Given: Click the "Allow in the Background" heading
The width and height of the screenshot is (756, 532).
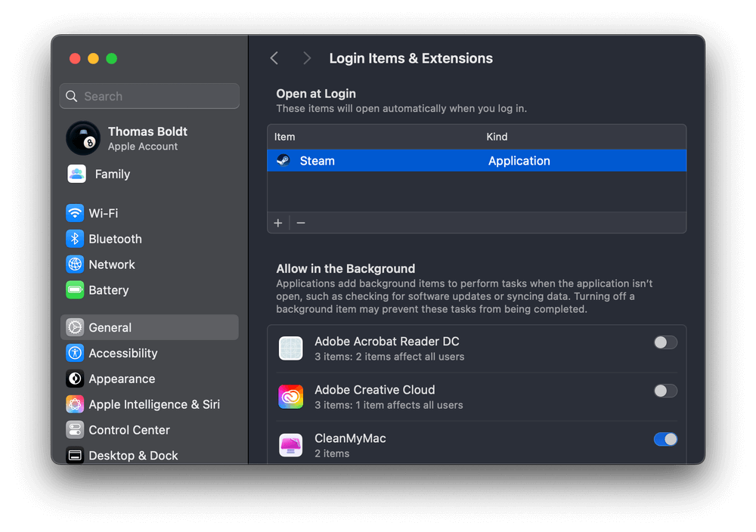Looking at the screenshot, I should pos(345,268).
